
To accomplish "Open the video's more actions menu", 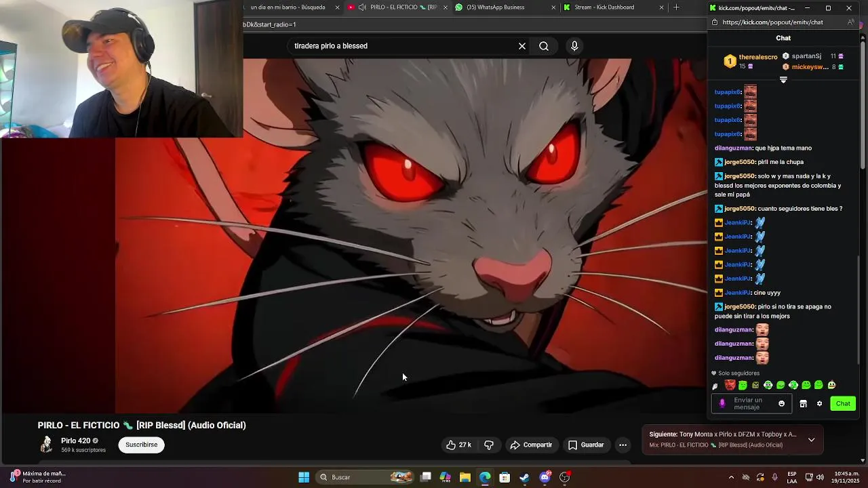I will [x=623, y=445].
